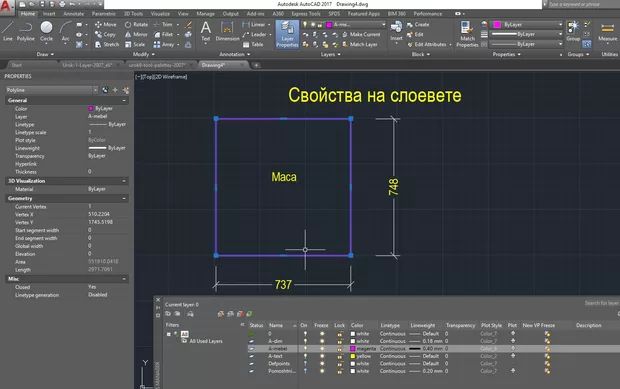Toggle Plot for Pomoshtni layer
This screenshot has width=620, height=389.
click(x=513, y=371)
